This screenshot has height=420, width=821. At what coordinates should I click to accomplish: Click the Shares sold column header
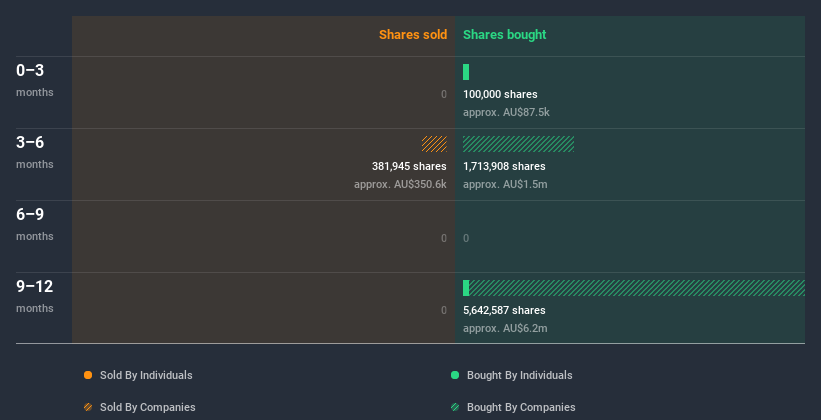pos(413,35)
